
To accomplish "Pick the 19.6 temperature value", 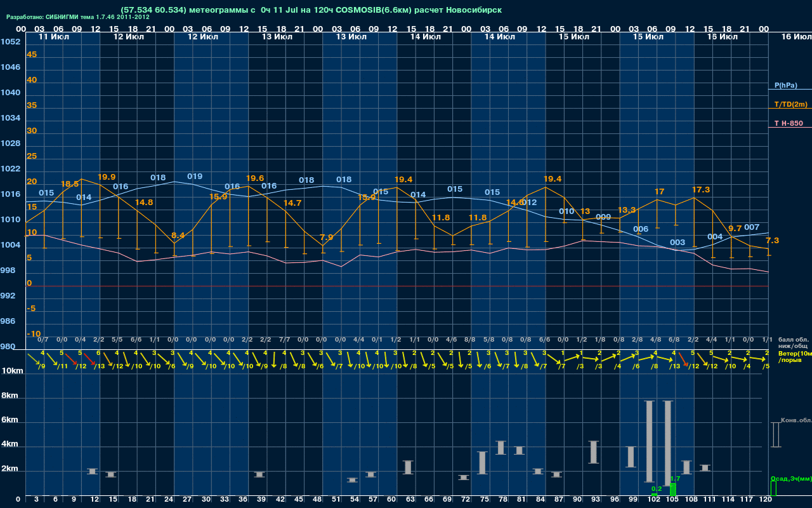I will 254,178.
